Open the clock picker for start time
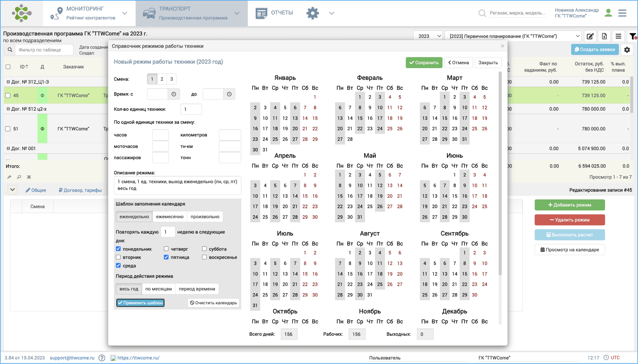Viewport: 638px width, 364px height. coord(174,94)
